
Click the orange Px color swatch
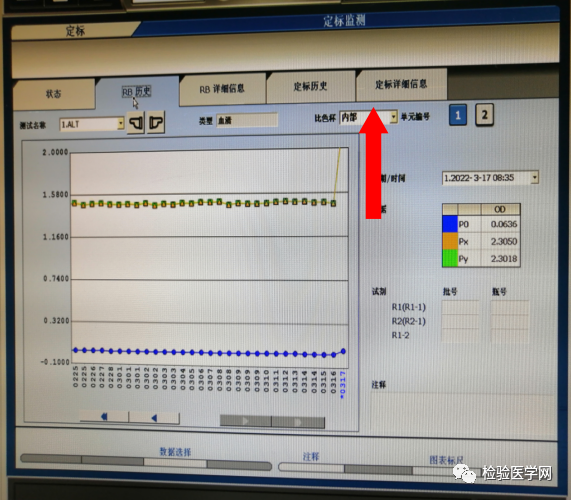[449, 241]
